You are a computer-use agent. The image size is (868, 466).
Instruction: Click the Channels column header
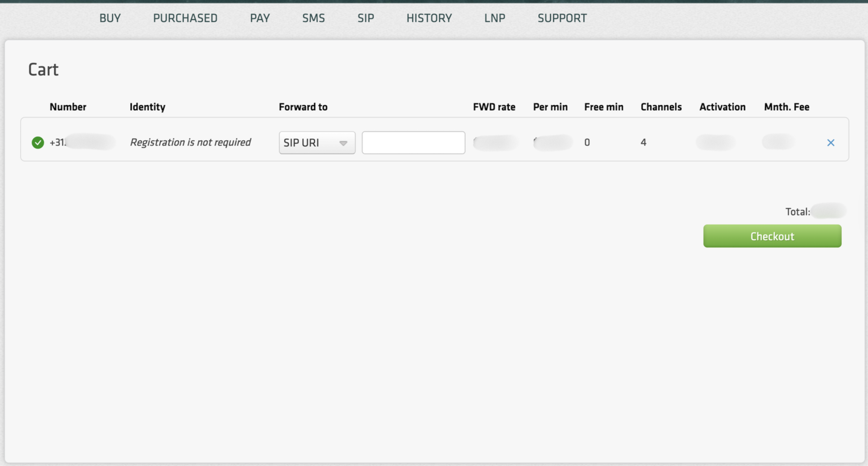point(661,107)
